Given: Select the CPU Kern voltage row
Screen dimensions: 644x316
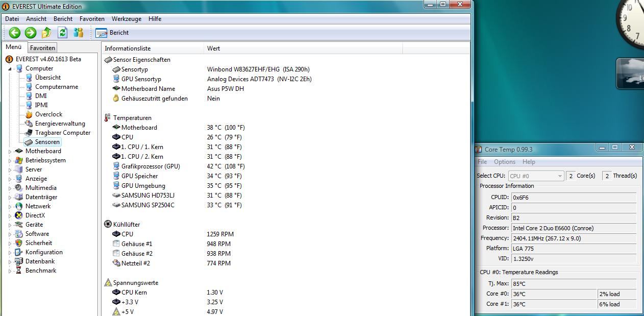Looking at the screenshot, I should click(286, 293).
